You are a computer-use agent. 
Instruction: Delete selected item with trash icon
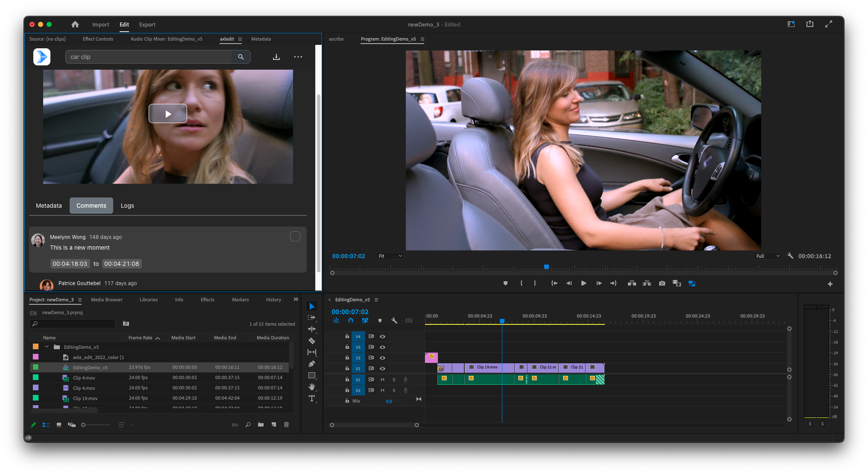(286, 424)
